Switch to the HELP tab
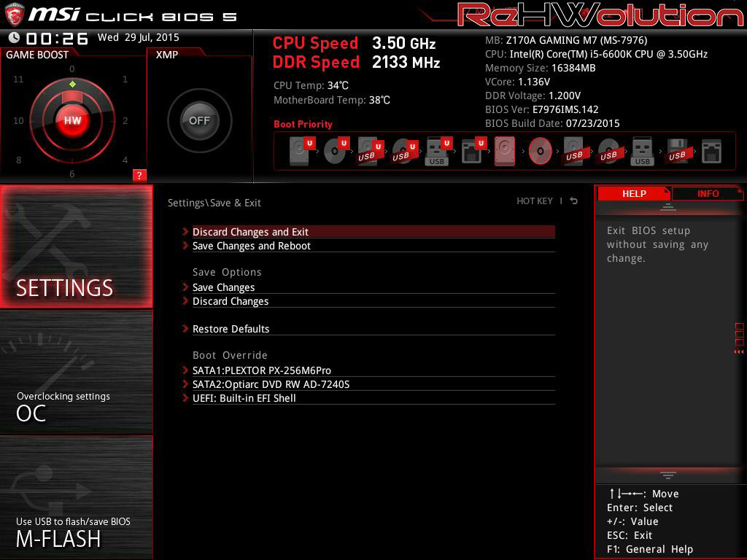The width and height of the screenshot is (747, 560). tap(633, 193)
